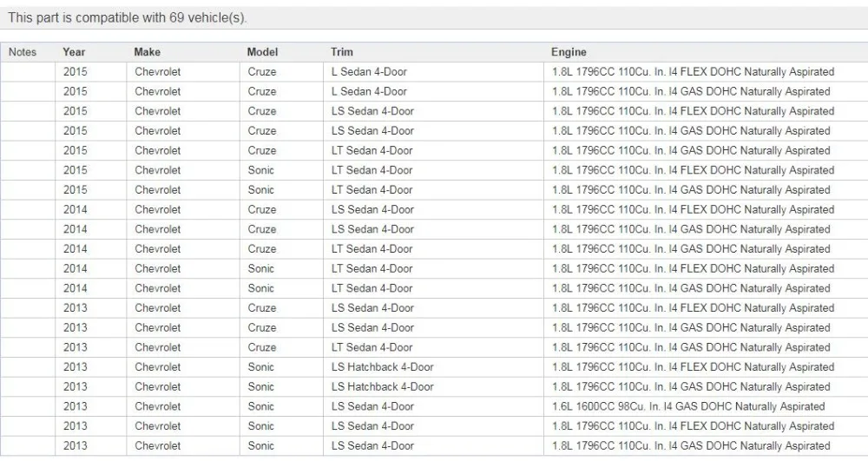Click 'LS Hatchback 4-Door' trim in the GAS row
This screenshot has width=868, height=461.
tap(383, 387)
